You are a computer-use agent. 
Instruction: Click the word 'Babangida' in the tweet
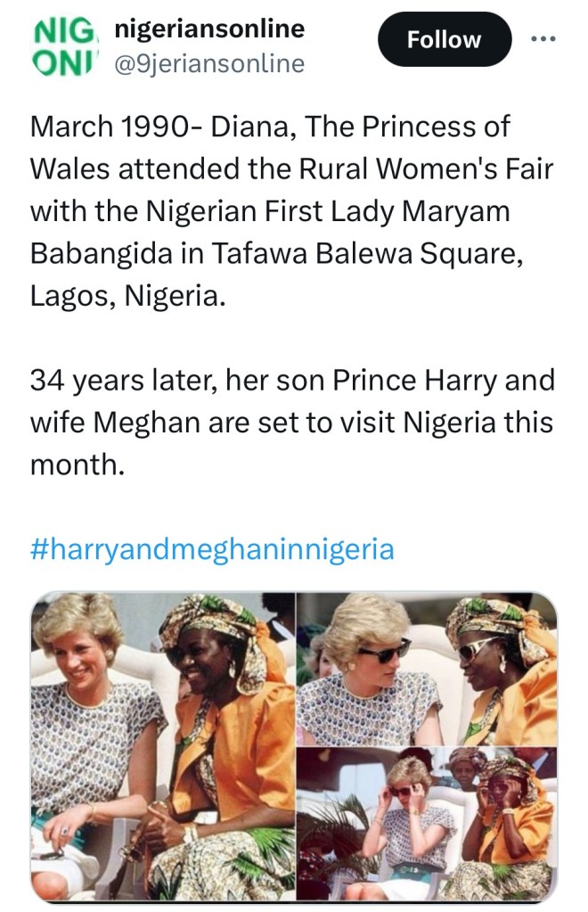click(x=99, y=253)
